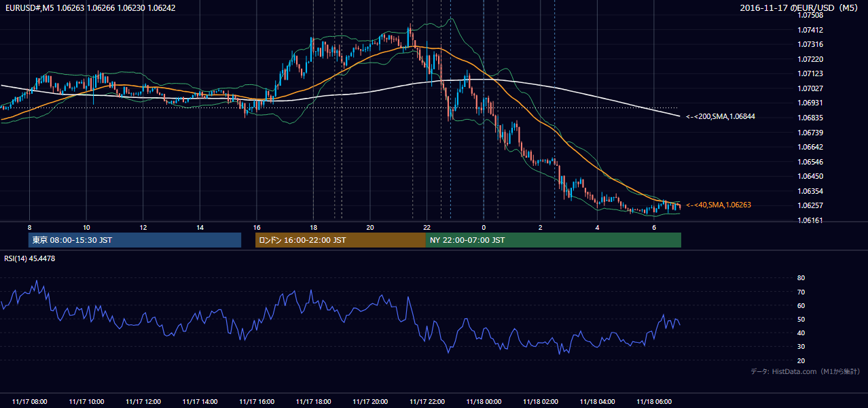This screenshot has height=408, width=868.
Task: Click the 1.06642 price axis label
Action: point(810,147)
